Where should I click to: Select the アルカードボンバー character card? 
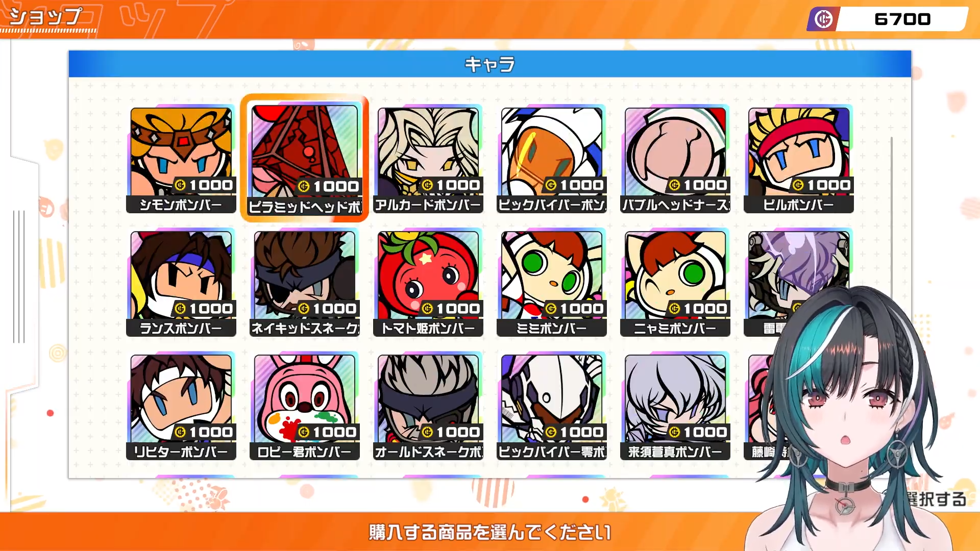click(428, 159)
